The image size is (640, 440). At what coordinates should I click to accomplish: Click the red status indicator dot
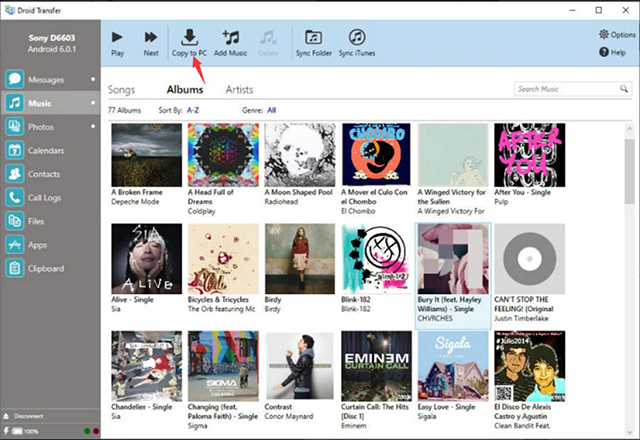(96, 431)
